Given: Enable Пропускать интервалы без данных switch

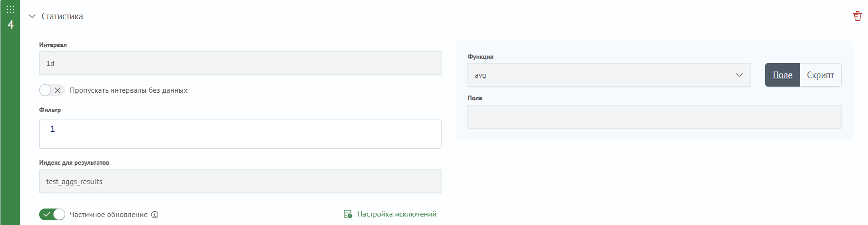Looking at the screenshot, I should point(52,90).
